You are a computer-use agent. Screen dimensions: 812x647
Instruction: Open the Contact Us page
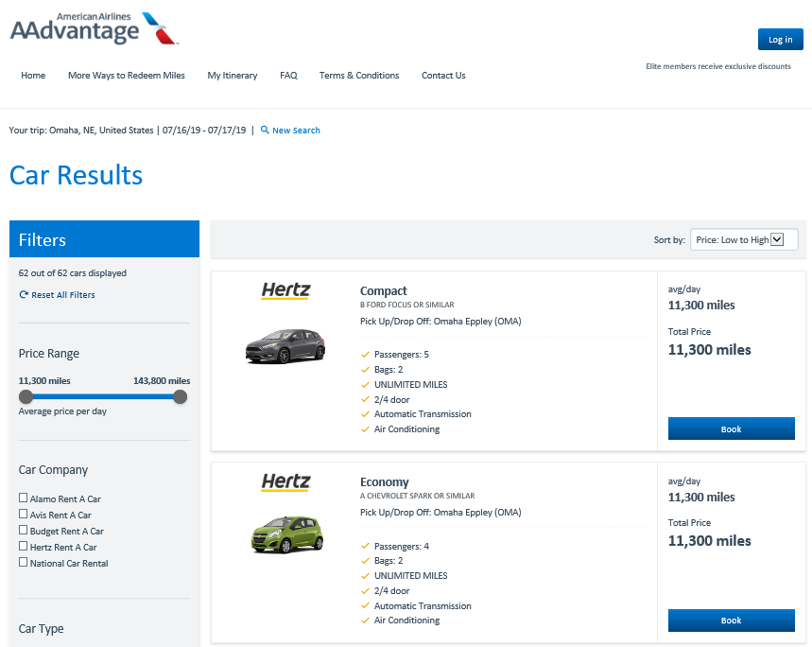[x=443, y=76]
